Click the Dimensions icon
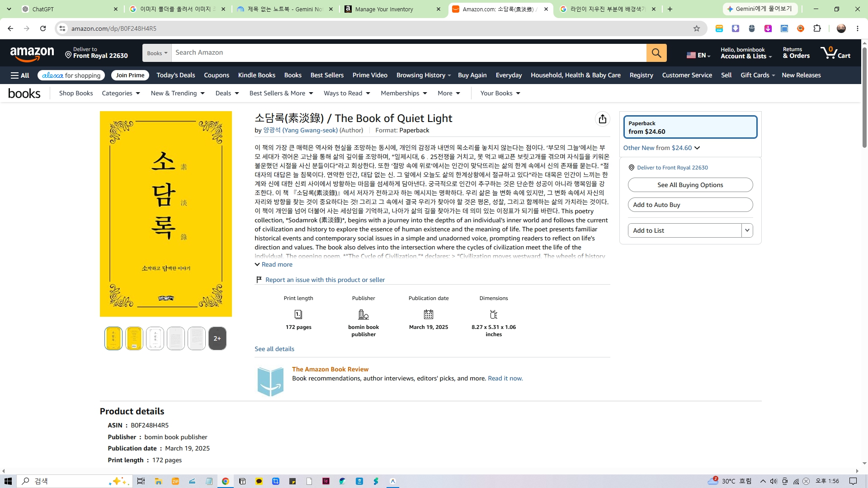 [x=494, y=314]
